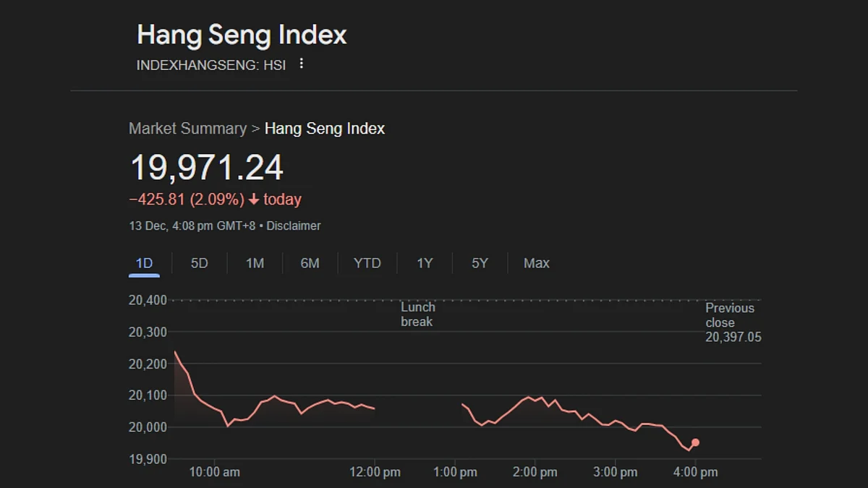This screenshot has width=868, height=488.
Task: Click the Hang Seng Index breadcrumb text
Action: point(325,129)
